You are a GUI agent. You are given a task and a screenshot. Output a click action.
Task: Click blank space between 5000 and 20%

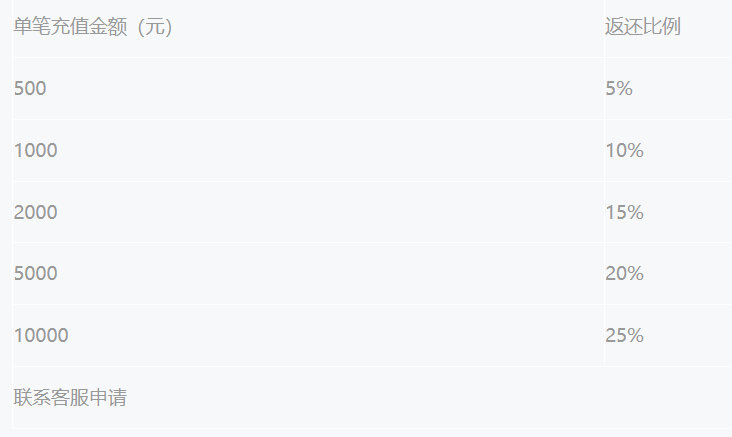point(320,273)
